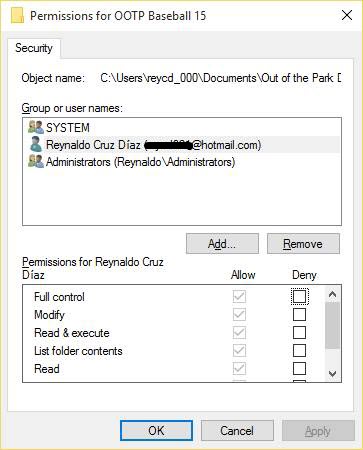Click permissions list scroll up arrow

point(332,294)
